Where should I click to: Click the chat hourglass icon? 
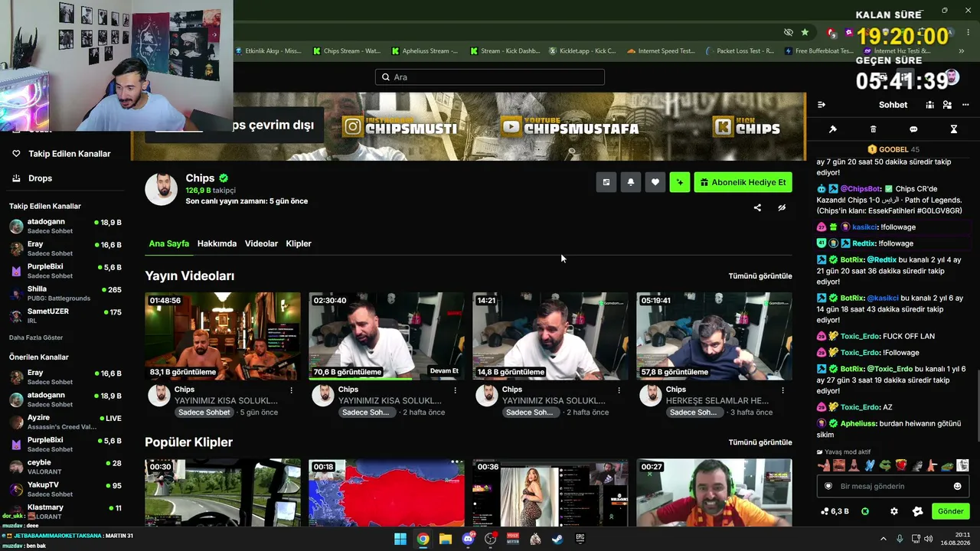[x=954, y=129]
